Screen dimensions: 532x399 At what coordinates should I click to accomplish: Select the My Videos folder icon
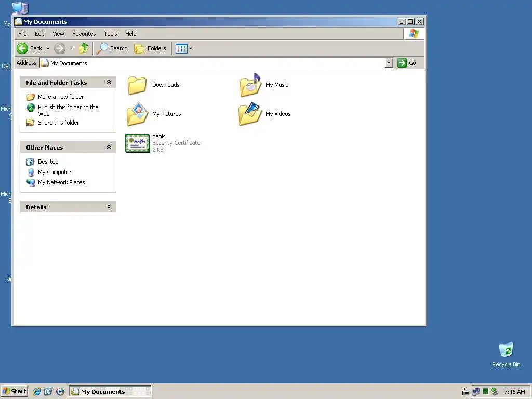point(250,114)
